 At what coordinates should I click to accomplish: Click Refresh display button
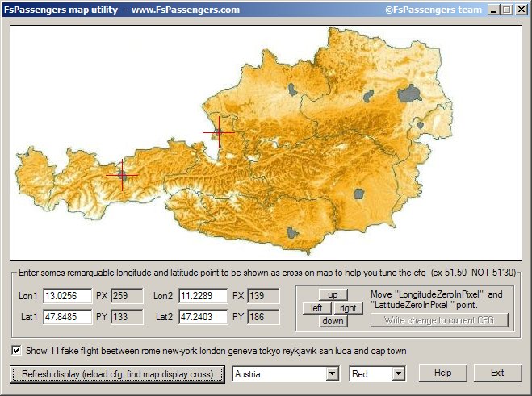[x=117, y=374]
